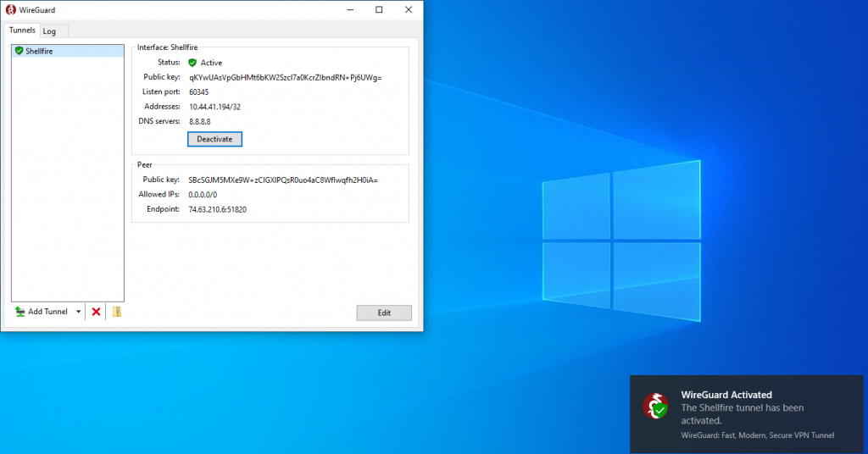Click the DNS server value 8.8.8.8
868x454 pixels.
tap(200, 122)
